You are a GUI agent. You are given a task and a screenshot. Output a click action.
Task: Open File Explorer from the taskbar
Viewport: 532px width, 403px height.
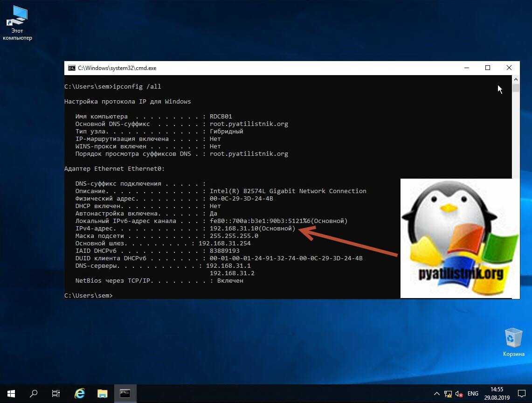pos(103,393)
